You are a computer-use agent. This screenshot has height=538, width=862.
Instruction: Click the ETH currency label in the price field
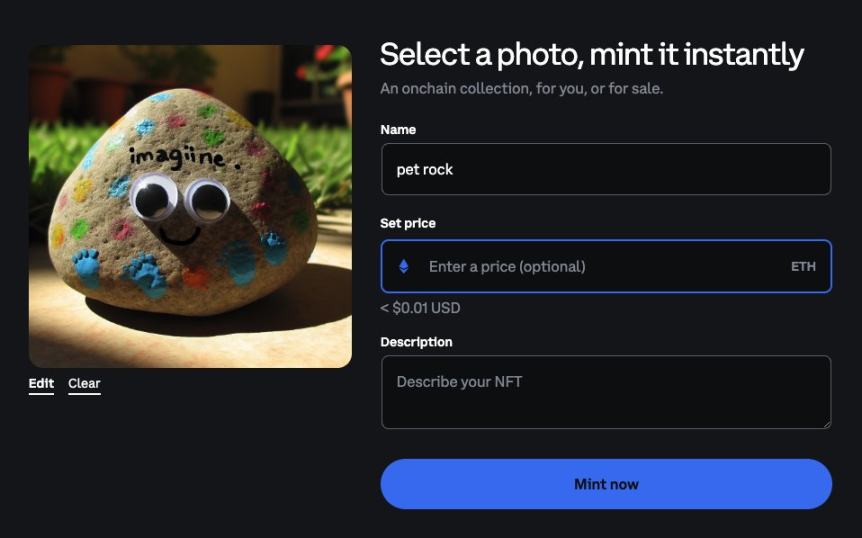click(803, 266)
